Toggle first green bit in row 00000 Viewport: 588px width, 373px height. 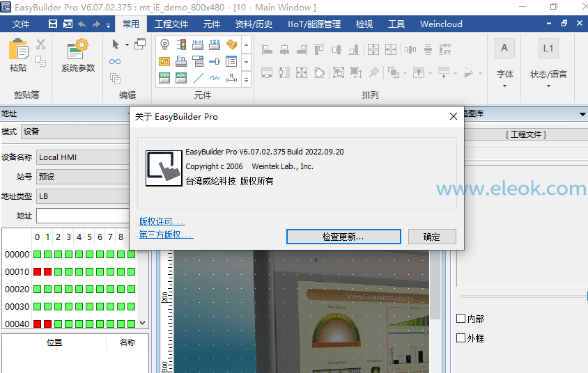click(37, 254)
